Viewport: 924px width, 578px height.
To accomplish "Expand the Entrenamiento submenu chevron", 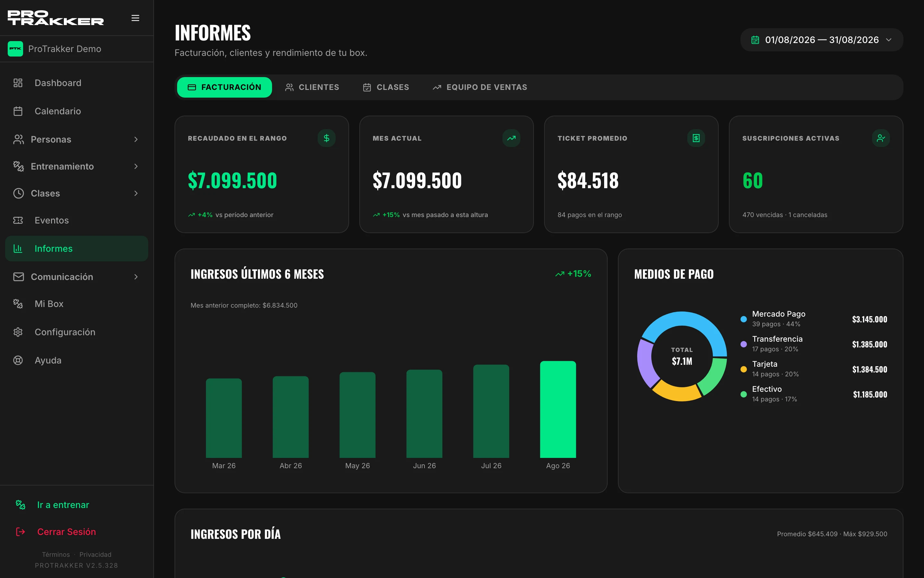I will pyautogui.click(x=136, y=166).
